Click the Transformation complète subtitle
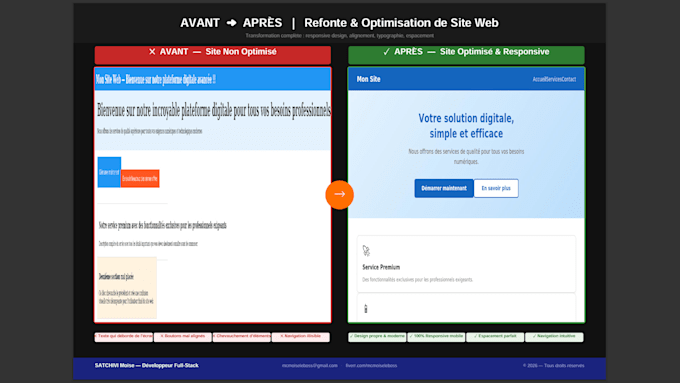The image size is (680, 383). [340, 36]
